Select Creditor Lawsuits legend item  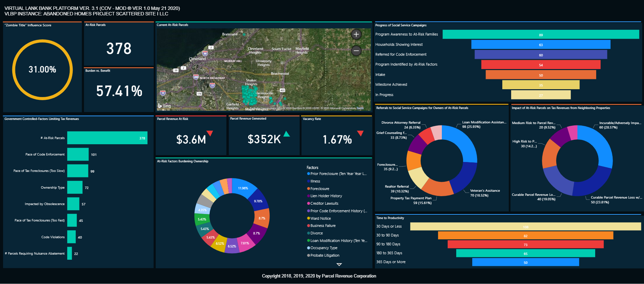[323, 203]
